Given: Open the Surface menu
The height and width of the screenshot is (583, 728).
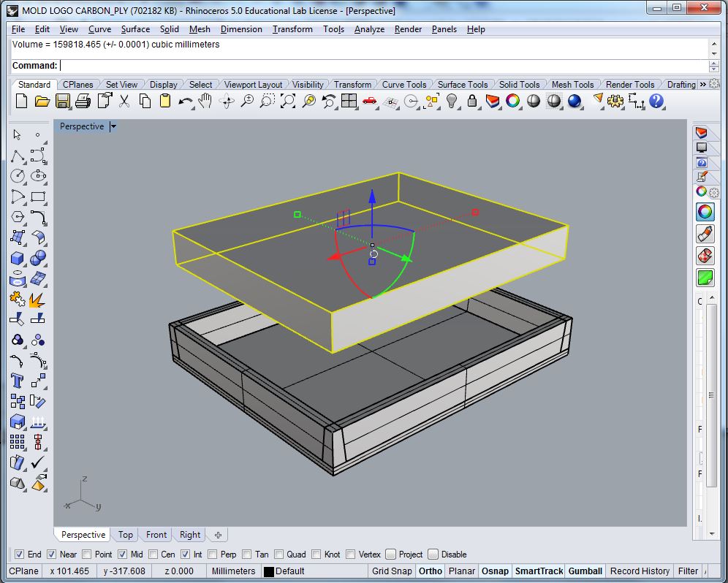Looking at the screenshot, I should 135,29.
